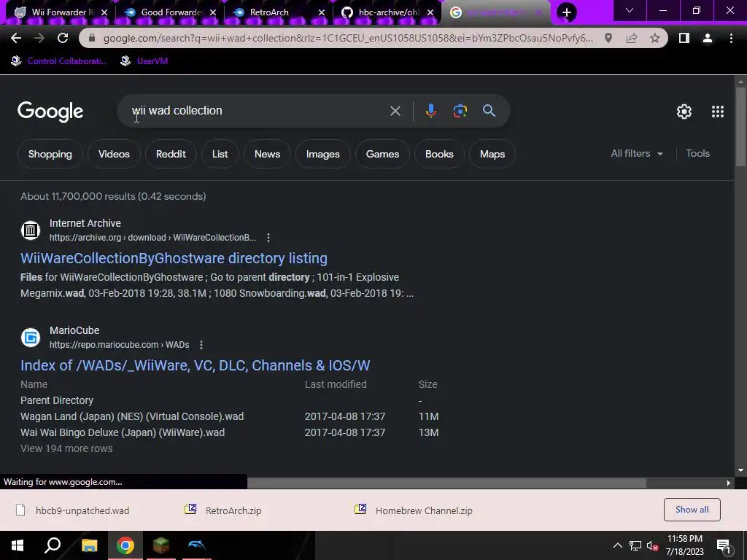Close the RetroArch tab
747x560 pixels.
point(322,12)
